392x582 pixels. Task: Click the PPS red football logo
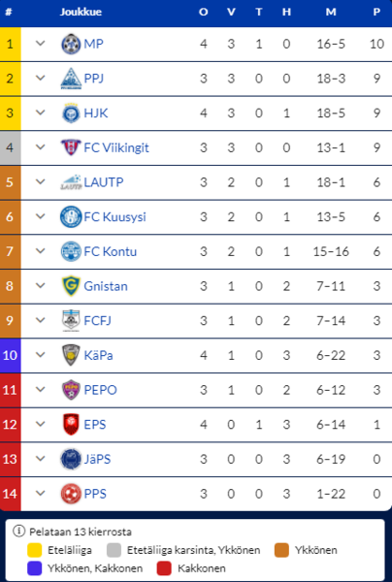[x=71, y=494]
